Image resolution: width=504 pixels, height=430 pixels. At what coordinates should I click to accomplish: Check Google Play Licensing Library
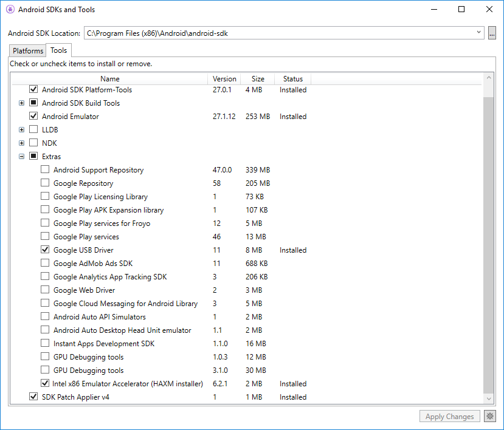[x=45, y=196]
